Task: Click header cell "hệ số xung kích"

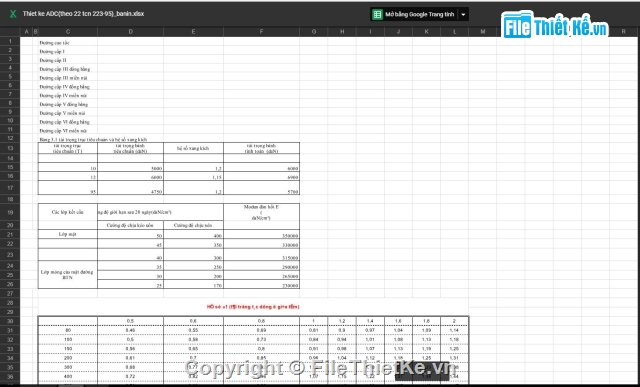Action: 193,148
